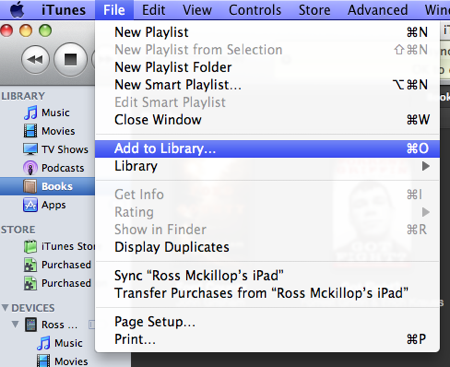Open the Advanced menu

[378, 10]
